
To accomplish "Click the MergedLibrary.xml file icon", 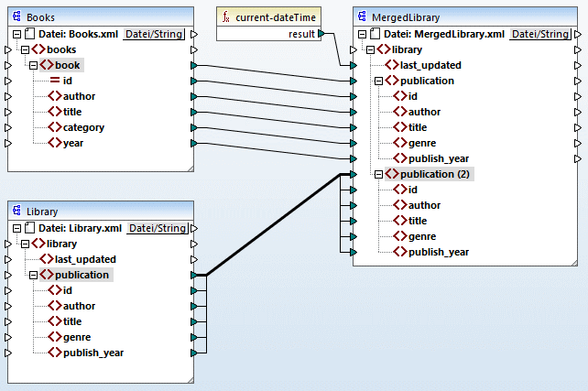I will [x=376, y=34].
